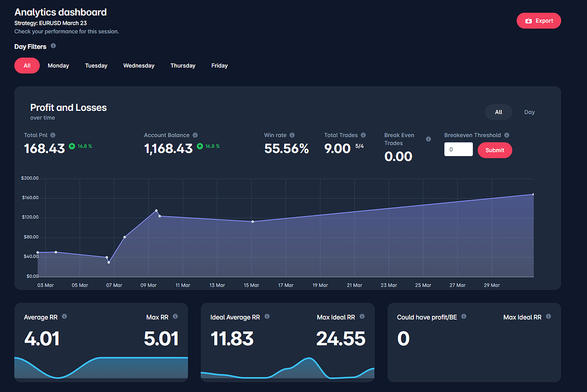Screen dimensions: 587x392
Task: Click the Ideal Average RR sparkline chart
Action: (288, 369)
